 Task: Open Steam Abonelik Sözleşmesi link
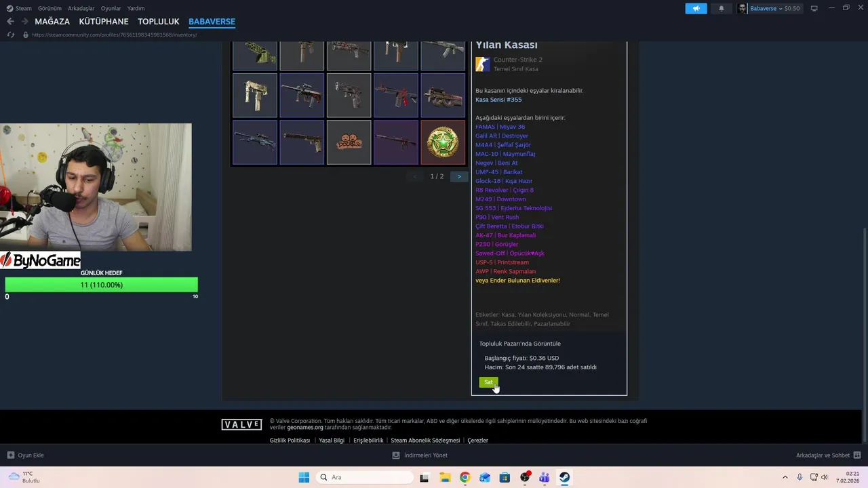(425, 441)
